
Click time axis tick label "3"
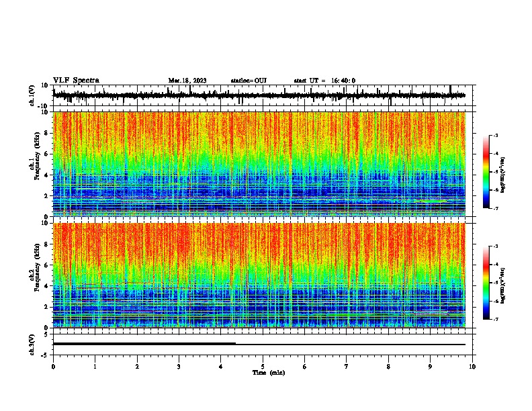(x=179, y=367)
